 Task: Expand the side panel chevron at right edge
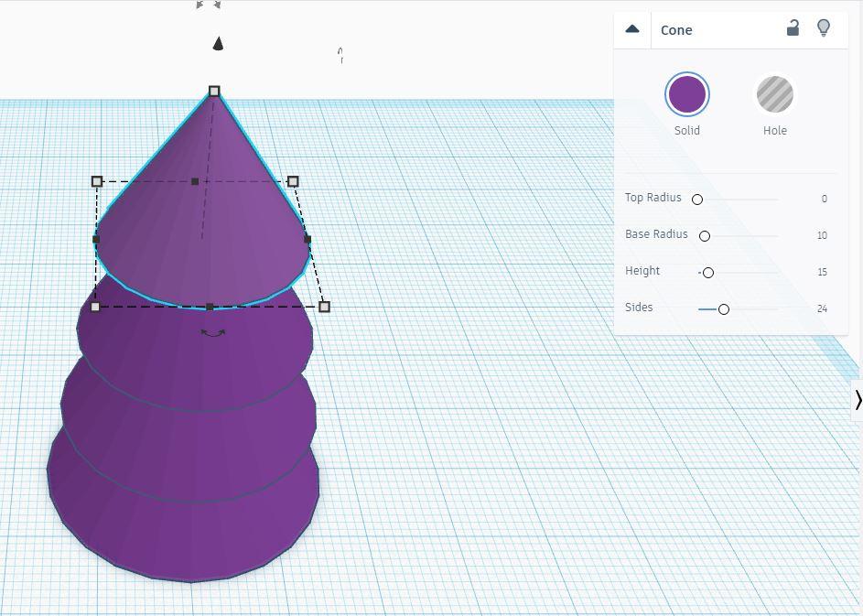858,400
